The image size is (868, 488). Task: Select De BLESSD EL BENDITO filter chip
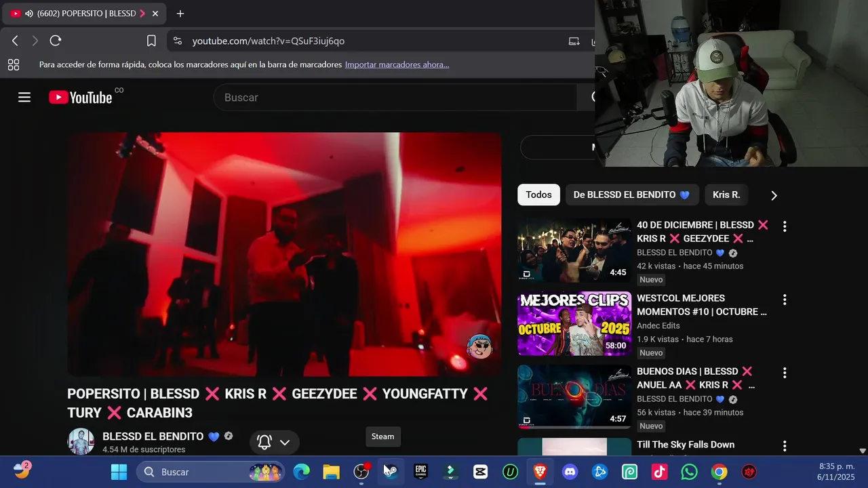click(x=631, y=195)
